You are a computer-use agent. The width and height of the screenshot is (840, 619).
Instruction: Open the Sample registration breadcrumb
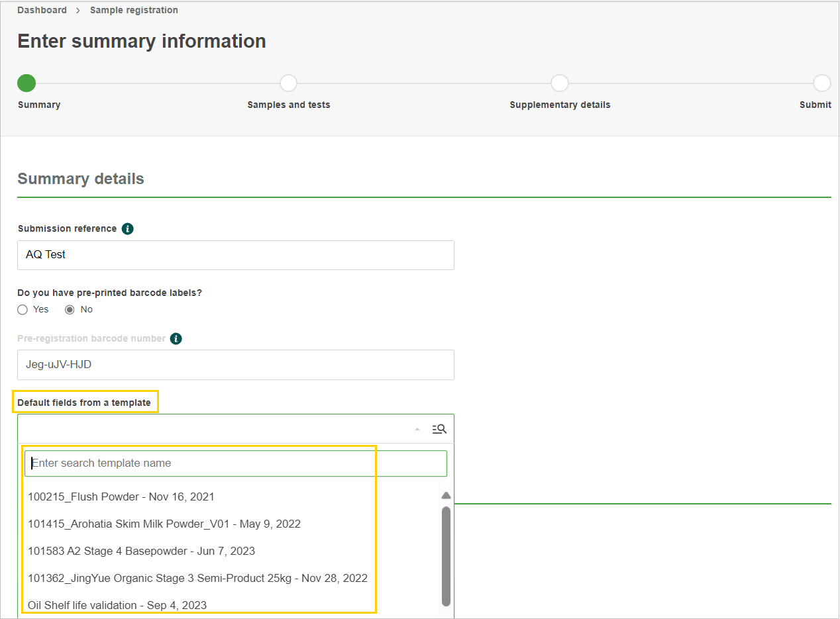point(134,10)
